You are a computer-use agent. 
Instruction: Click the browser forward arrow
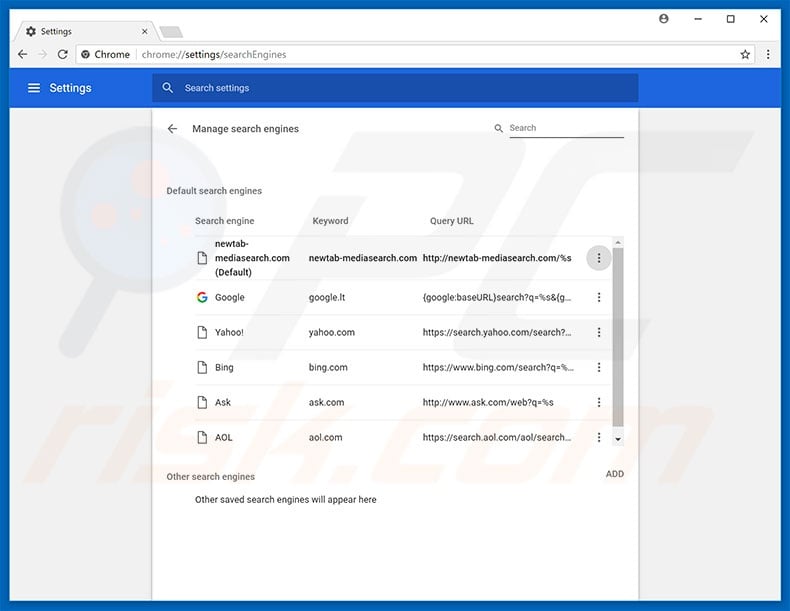point(43,54)
